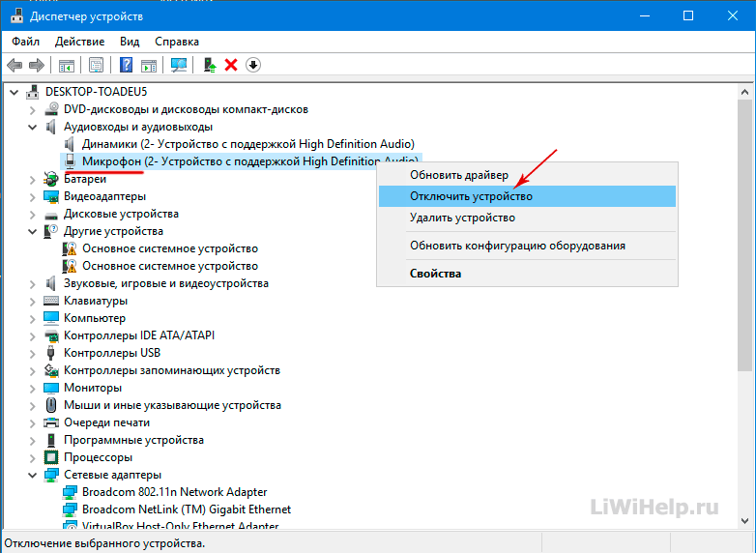The image size is (756, 553).
Task: Expand the Мониторы node chevron
Action: coord(32,388)
